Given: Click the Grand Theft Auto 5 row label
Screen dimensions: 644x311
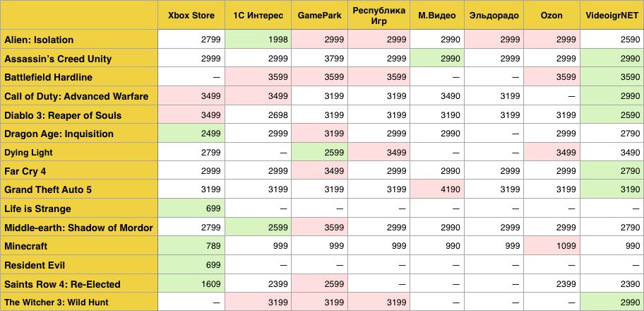Looking at the screenshot, I should coord(48,189).
